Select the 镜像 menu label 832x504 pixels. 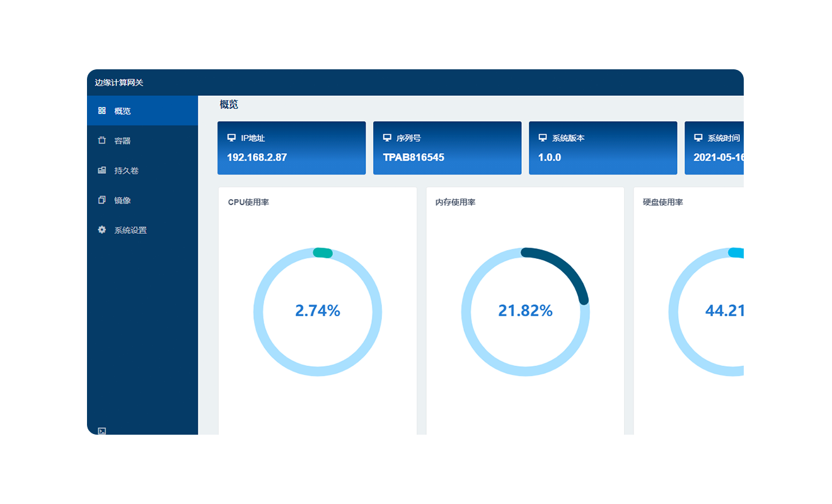(x=122, y=200)
